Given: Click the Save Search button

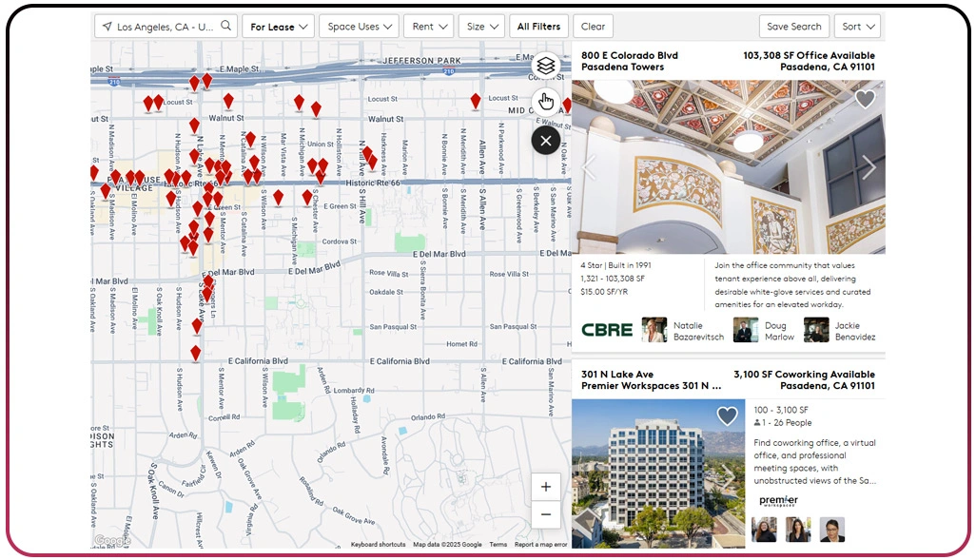Looking at the screenshot, I should (x=794, y=27).
